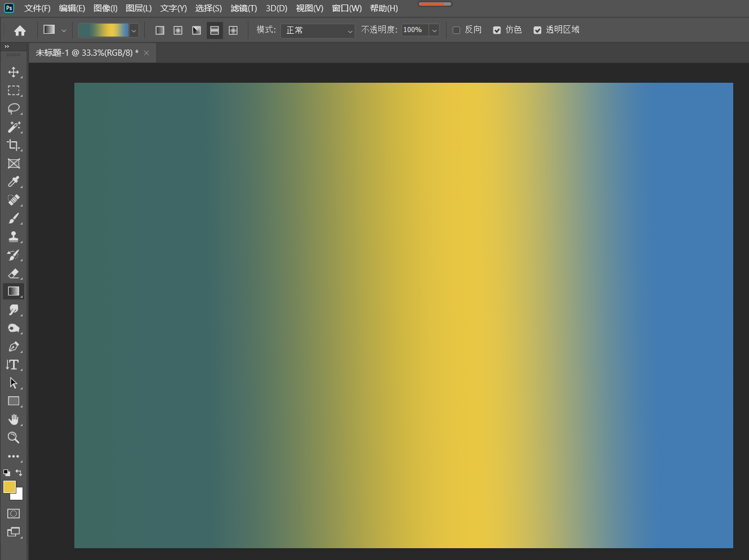Click the Home icon in options bar

[x=20, y=30]
